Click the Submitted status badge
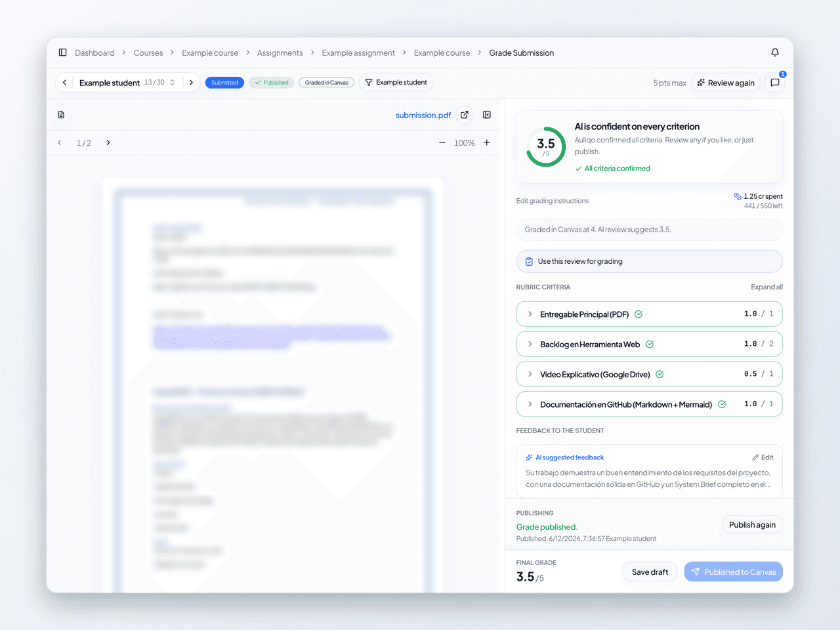This screenshot has height=630, width=840. click(224, 83)
